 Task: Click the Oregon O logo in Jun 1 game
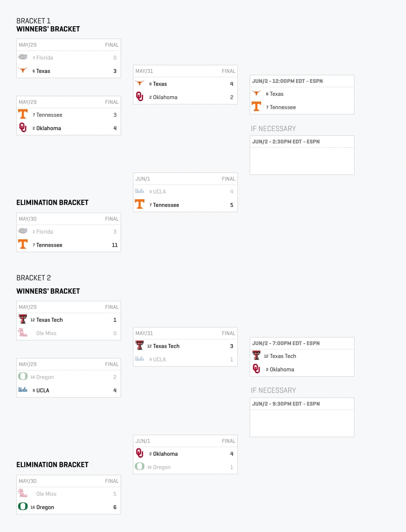tap(140, 467)
